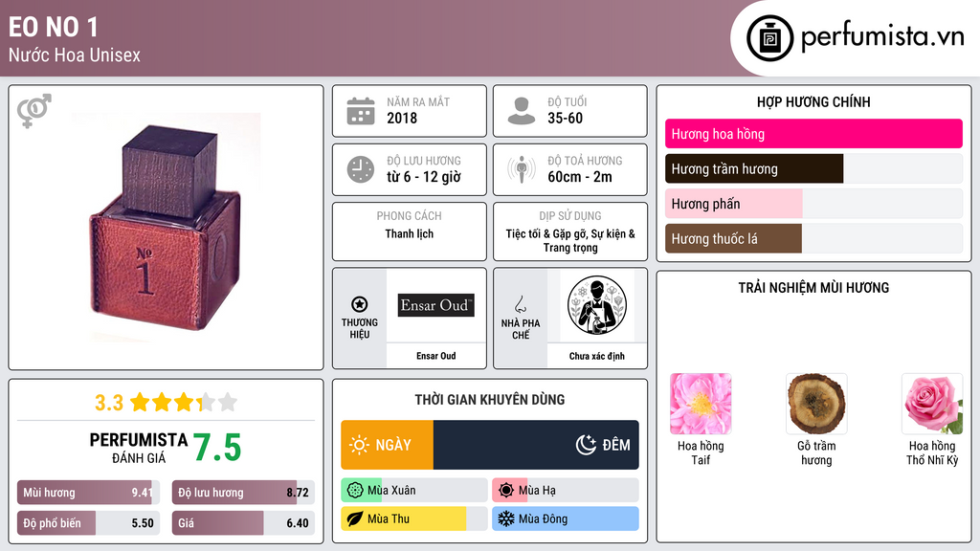This screenshot has width=980, height=551.
Task: Click the Mùa Đông season bar
Action: pyautogui.click(x=566, y=518)
